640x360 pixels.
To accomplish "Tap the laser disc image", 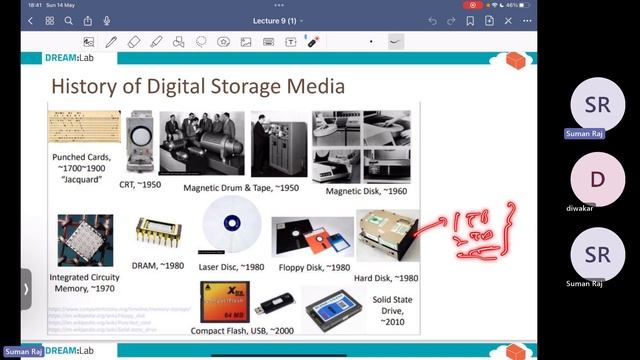I will [x=231, y=224].
